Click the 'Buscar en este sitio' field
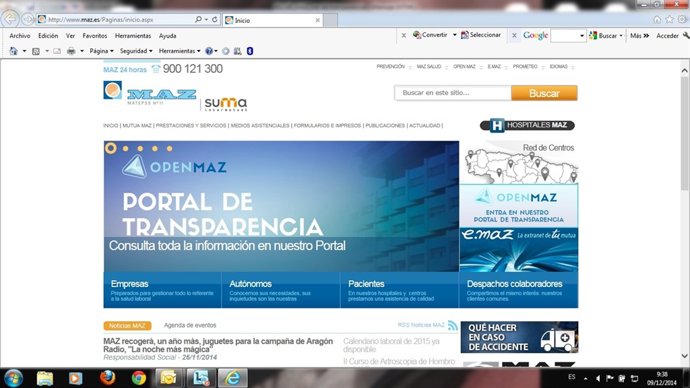 point(453,93)
